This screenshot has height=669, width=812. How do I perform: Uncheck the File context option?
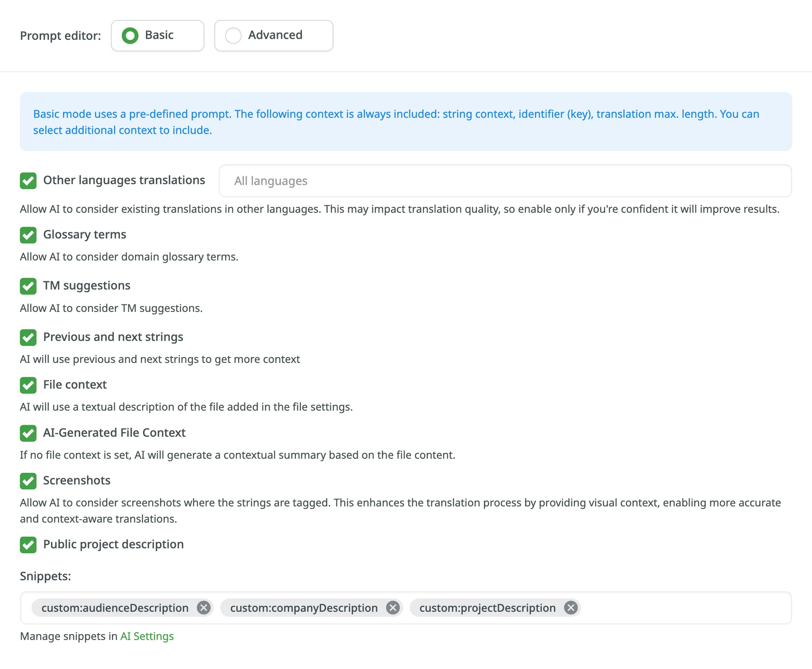[28, 385]
